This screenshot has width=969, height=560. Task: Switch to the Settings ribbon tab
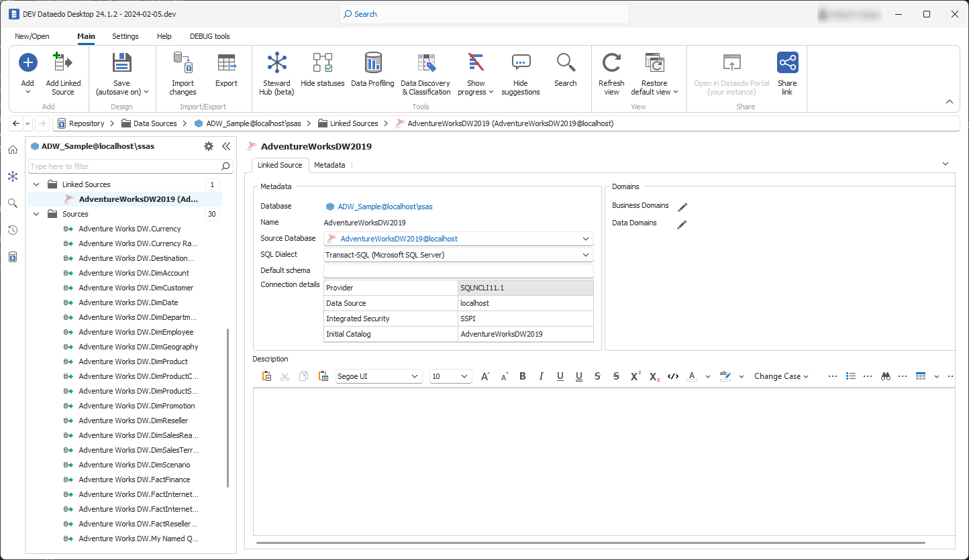[x=125, y=36]
